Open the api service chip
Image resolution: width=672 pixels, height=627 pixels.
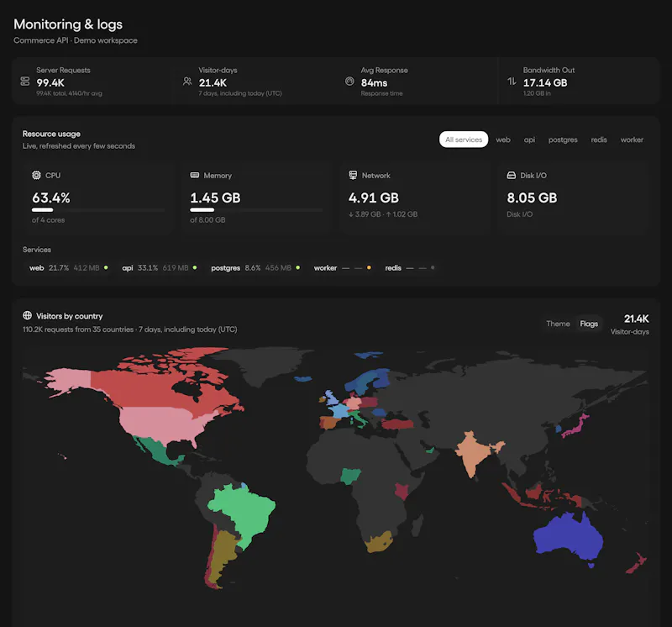point(160,267)
